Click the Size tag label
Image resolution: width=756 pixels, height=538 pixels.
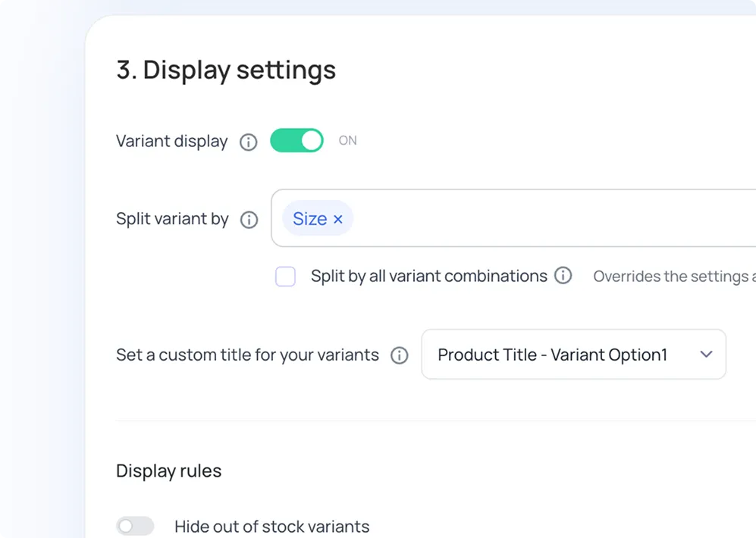(x=311, y=218)
